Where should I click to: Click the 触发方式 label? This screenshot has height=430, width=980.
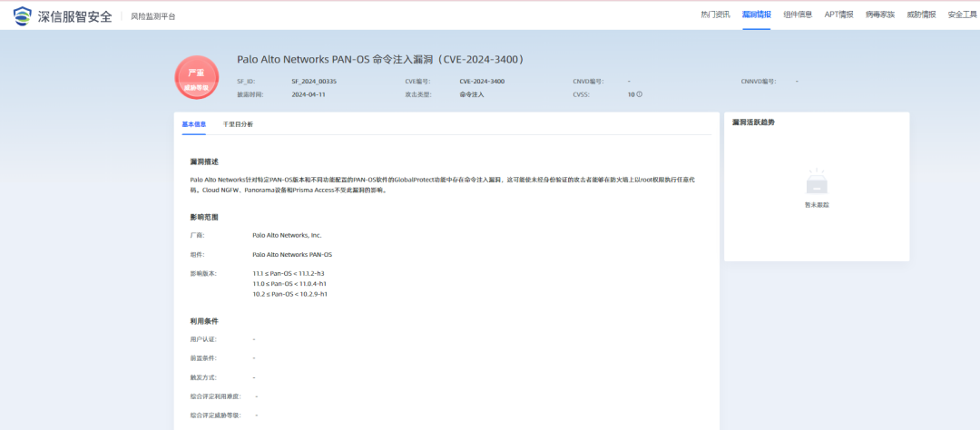point(203,378)
